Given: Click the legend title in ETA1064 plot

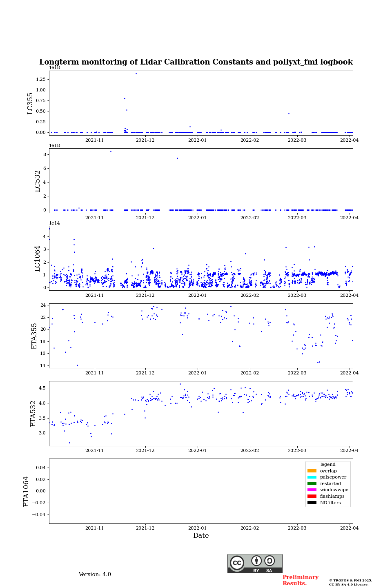Looking at the screenshot, I should (x=327, y=465).
